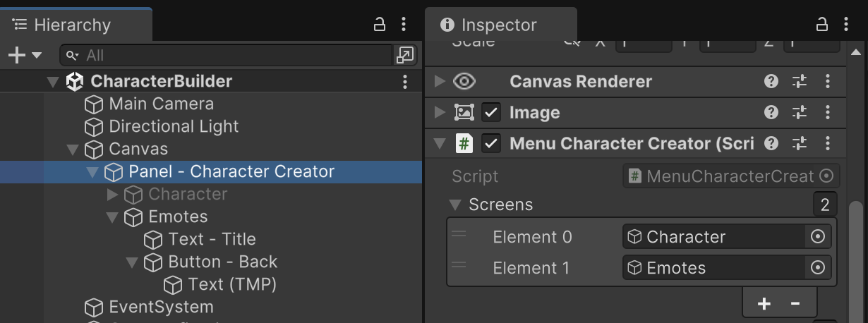
Task: Click scene search mode icon in Hierarchy
Action: 405,55
